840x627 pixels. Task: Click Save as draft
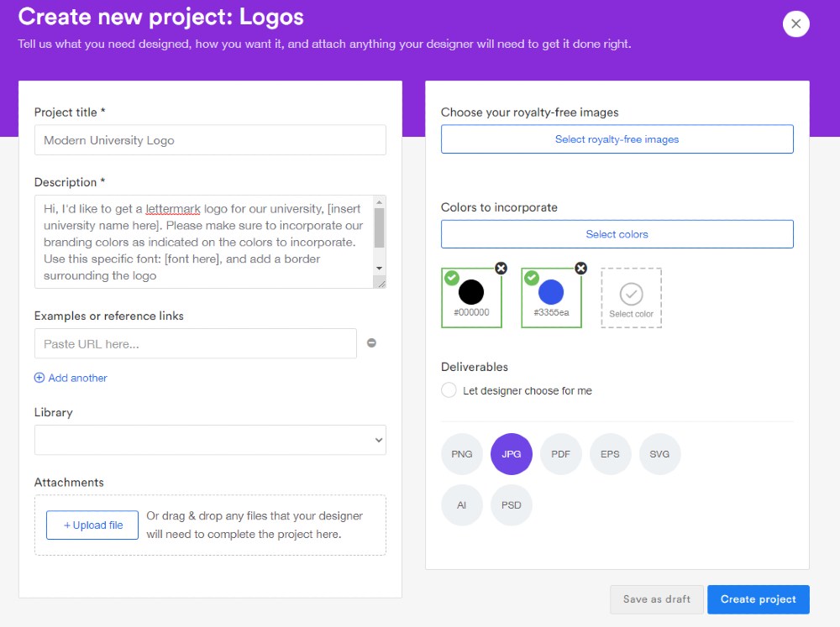(x=657, y=599)
